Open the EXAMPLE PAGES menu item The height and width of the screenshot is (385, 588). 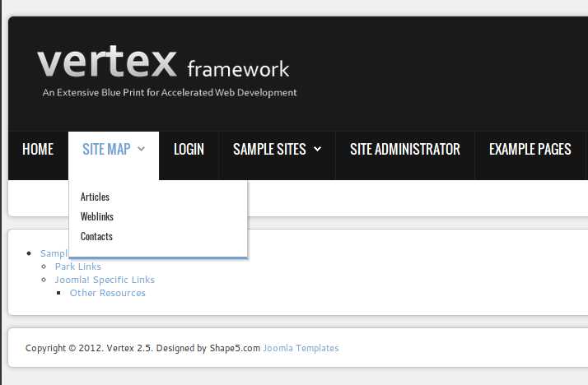click(530, 149)
